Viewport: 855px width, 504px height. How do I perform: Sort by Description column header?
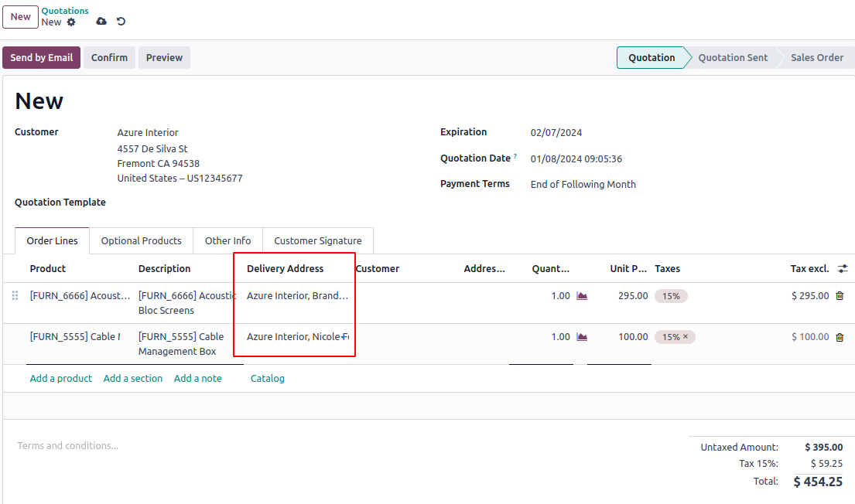[164, 268]
